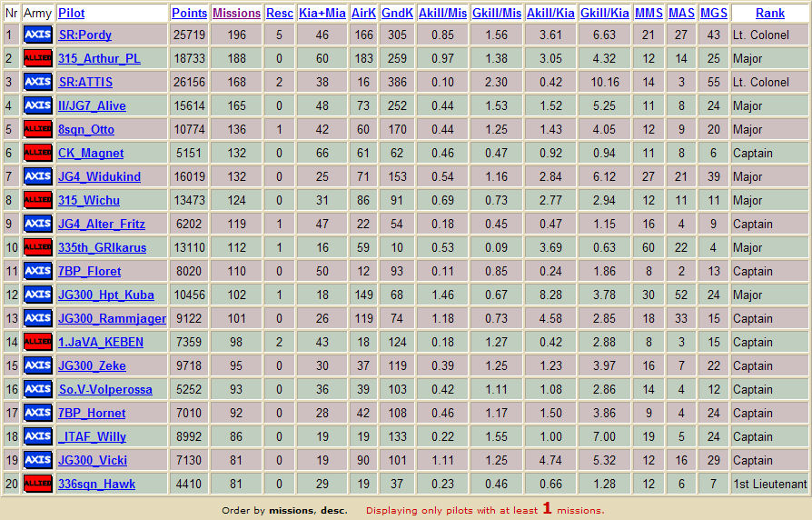Sort by the Kia+Mia column header
The height and width of the screenshot is (520, 812).
click(x=322, y=13)
